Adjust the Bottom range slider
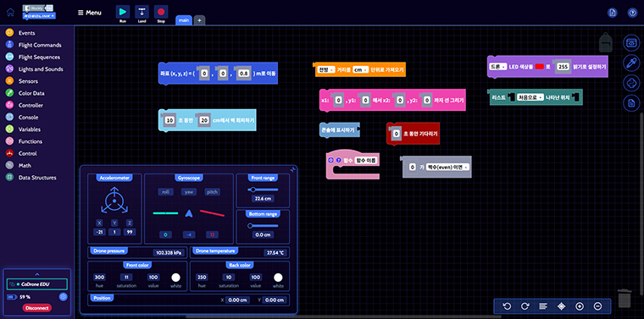This screenshot has width=644, height=319. 263,226
